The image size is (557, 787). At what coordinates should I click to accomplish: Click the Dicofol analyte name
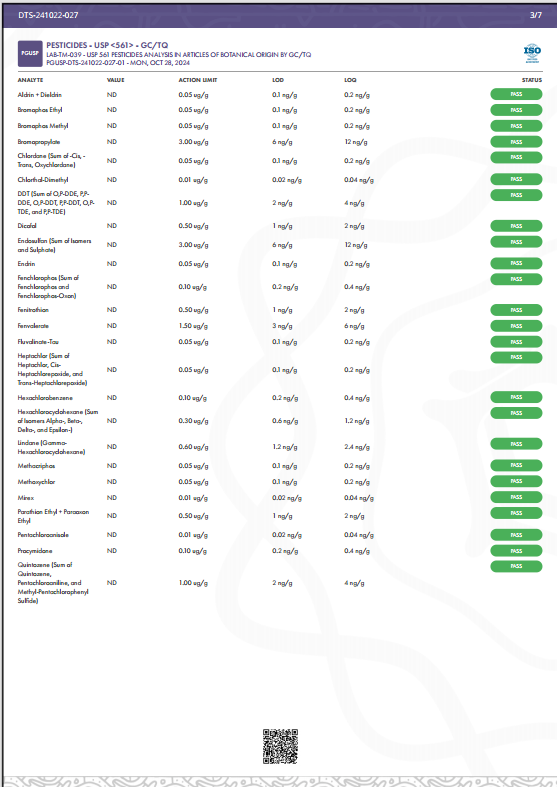[x=27, y=226]
